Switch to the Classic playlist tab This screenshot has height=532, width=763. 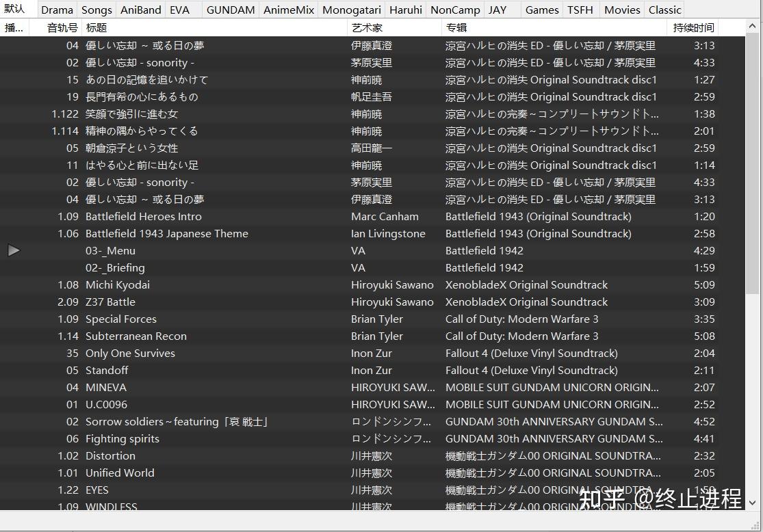coord(664,10)
